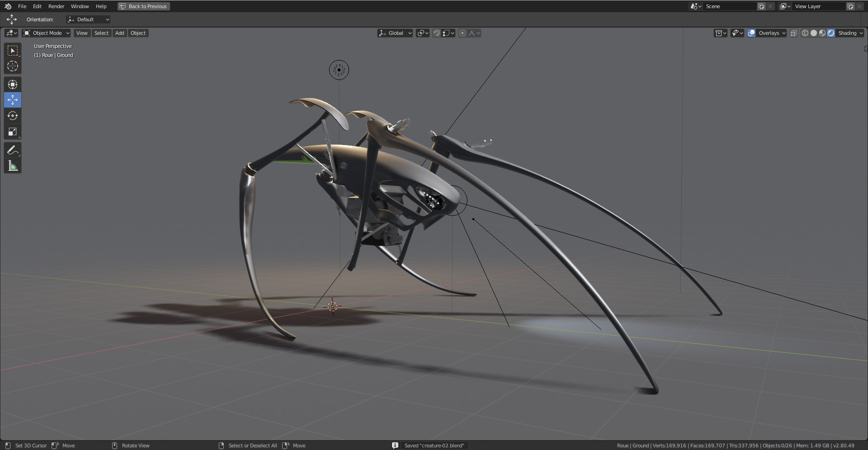Open the Window menu

coord(80,6)
